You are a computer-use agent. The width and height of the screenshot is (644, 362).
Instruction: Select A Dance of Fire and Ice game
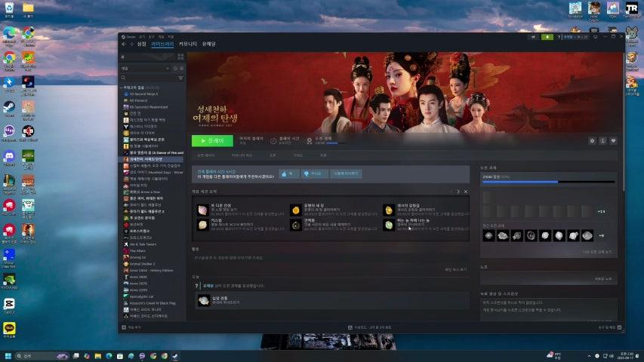152,152
